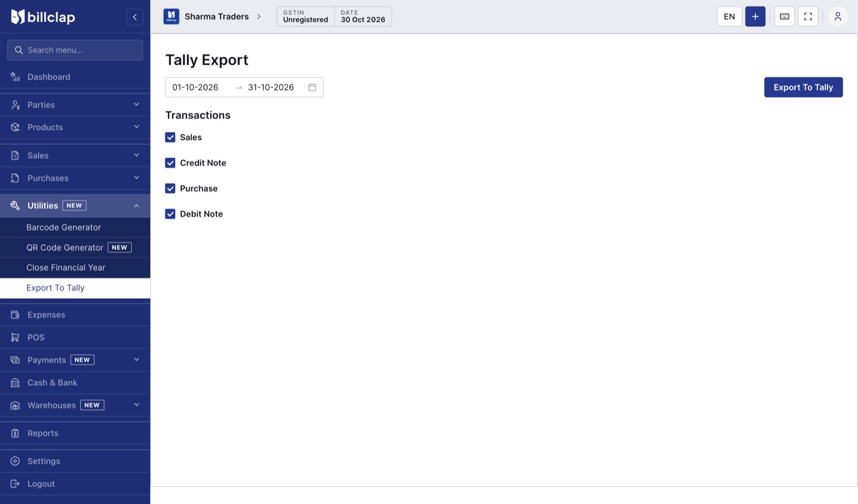Click the Reports clipboard icon
Viewport: 858px width, 504px height.
coord(15,433)
